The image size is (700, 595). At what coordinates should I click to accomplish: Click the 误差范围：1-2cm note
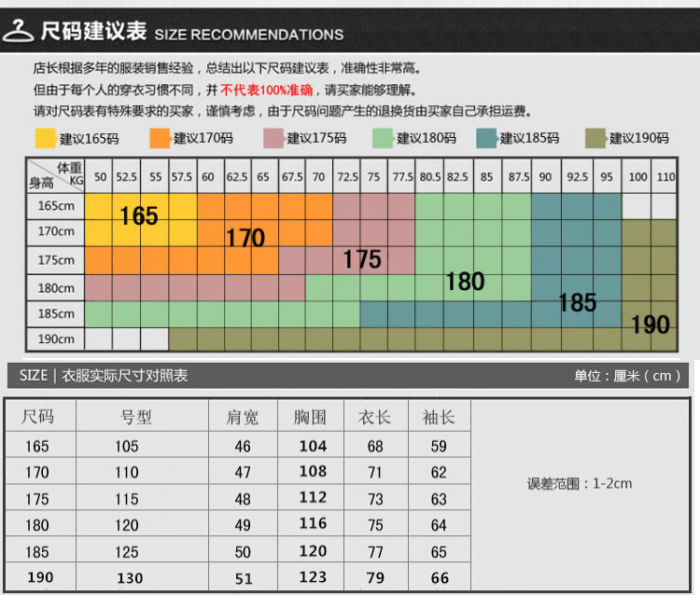[x=580, y=483]
